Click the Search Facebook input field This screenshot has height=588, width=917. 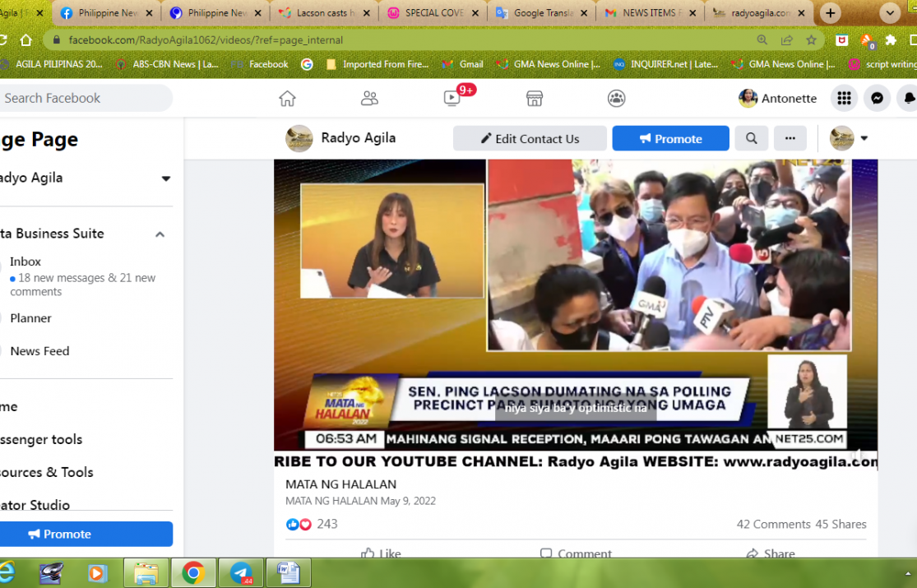point(82,98)
